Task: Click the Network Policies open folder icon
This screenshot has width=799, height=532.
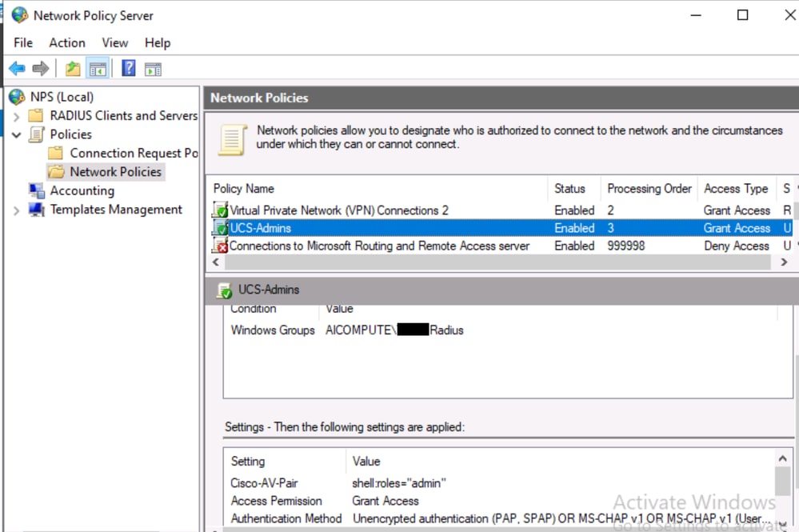Action: click(56, 172)
